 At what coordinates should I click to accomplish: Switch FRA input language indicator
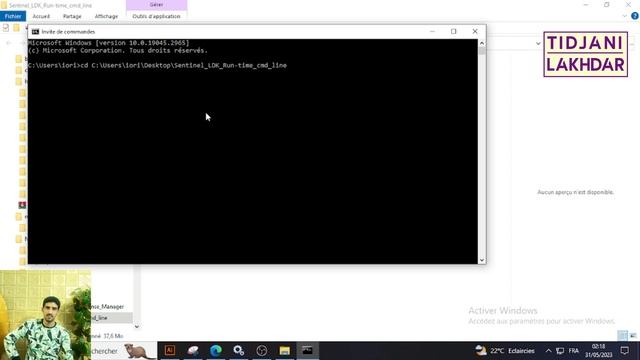(573, 351)
